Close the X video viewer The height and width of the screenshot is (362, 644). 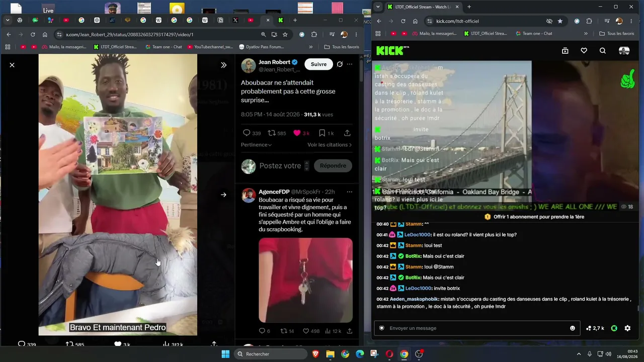pyautogui.click(x=12, y=65)
